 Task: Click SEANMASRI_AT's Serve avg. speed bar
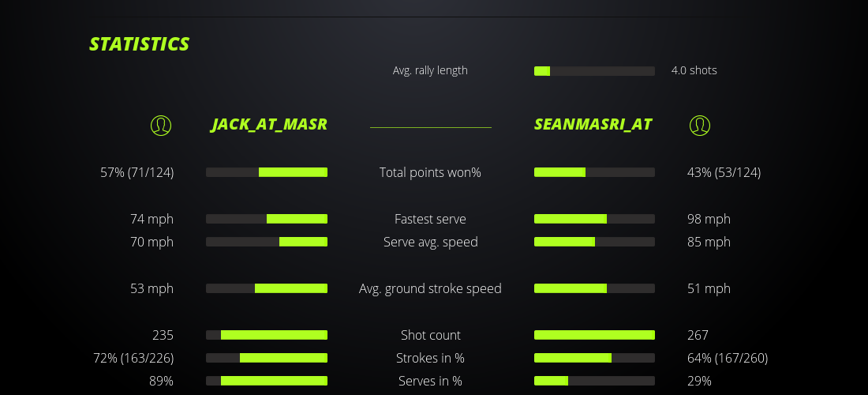[594, 242]
